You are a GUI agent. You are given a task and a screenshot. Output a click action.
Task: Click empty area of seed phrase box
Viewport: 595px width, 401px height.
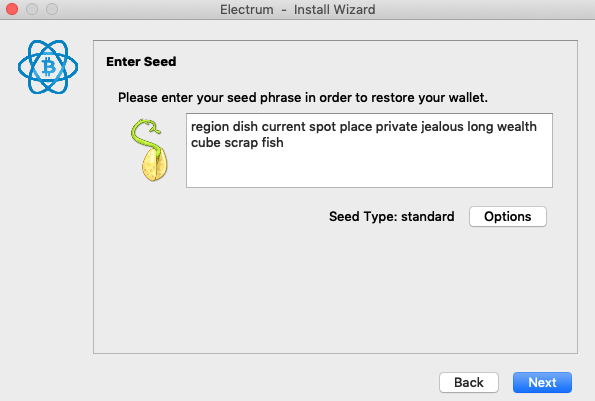369,169
